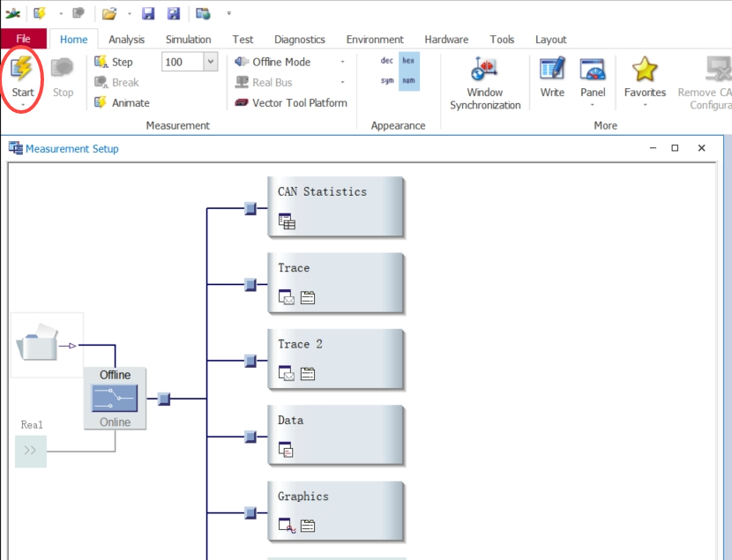The width and height of the screenshot is (732, 560).
Task: Open the Diagnostics ribbon tab
Action: (x=299, y=40)
